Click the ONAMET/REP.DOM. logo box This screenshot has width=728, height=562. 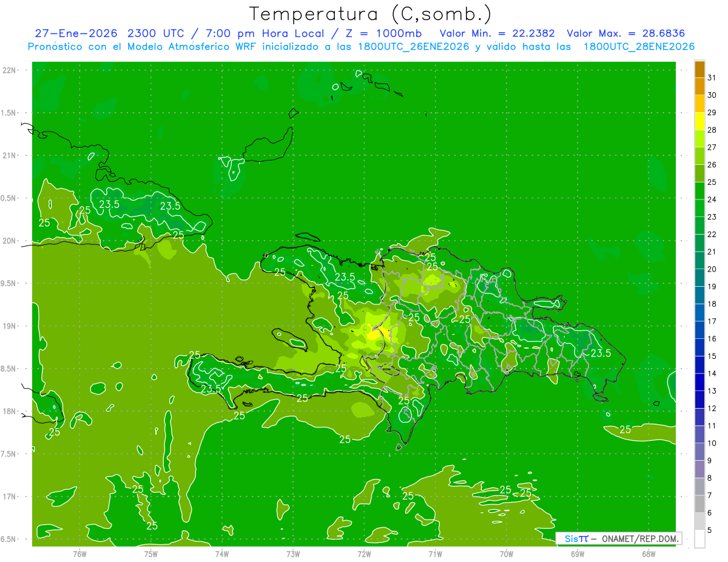coord(618,538)
